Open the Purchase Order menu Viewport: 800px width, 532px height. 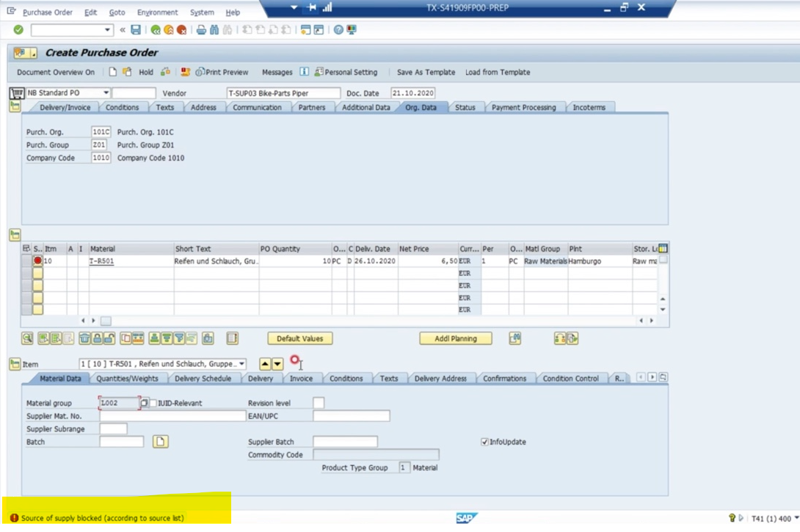click(48, 12)
